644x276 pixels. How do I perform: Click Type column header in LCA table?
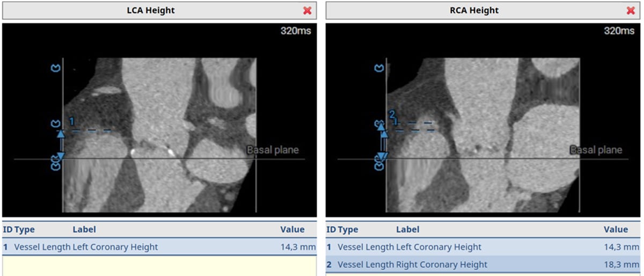click(24, 229)
